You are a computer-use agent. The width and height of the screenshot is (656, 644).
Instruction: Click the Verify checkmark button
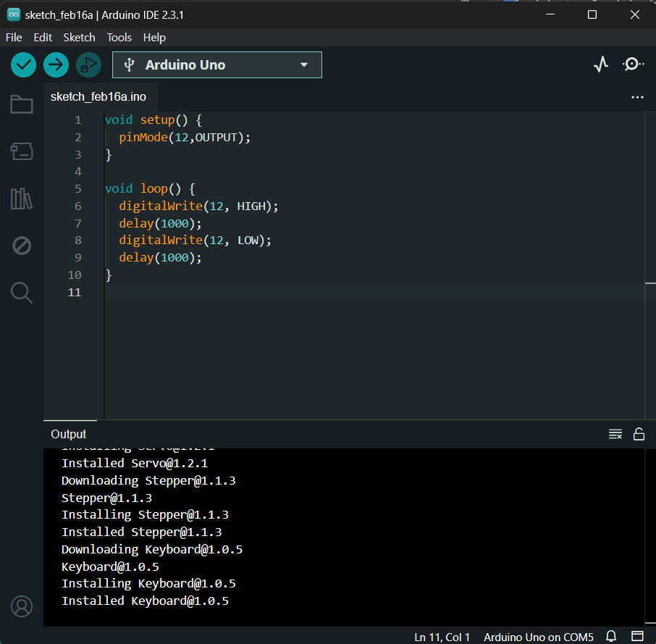click(23, 65)
